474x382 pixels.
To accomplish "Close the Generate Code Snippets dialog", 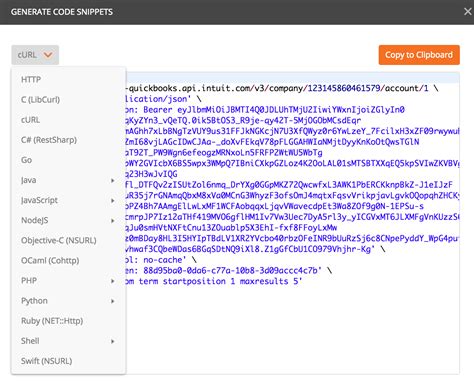I will click(x=468, y=12).
